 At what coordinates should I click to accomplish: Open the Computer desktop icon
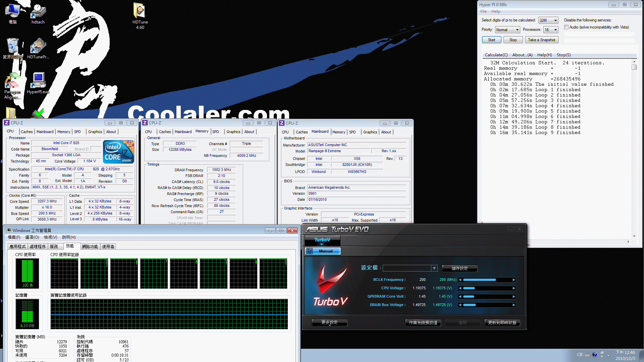pyautogui.click(x=12, y=14)
